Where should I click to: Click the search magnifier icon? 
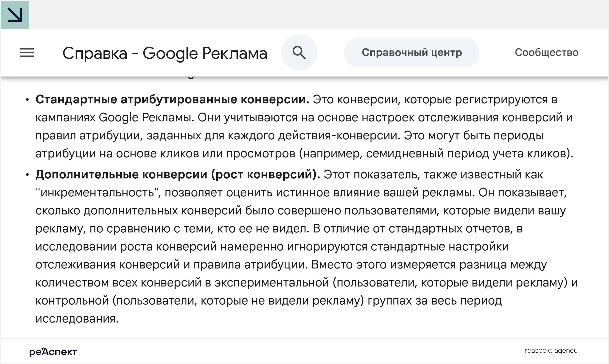(299, 52)
